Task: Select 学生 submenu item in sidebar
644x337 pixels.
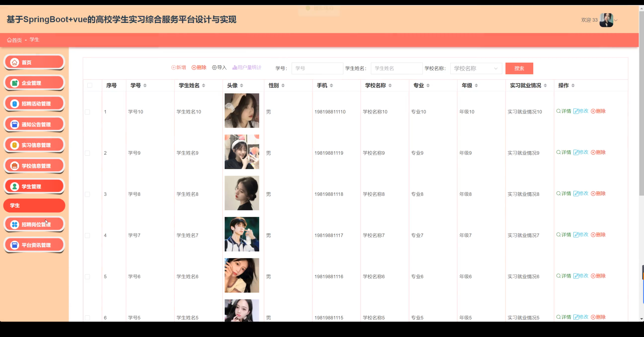Action: (x=34, y=205)
